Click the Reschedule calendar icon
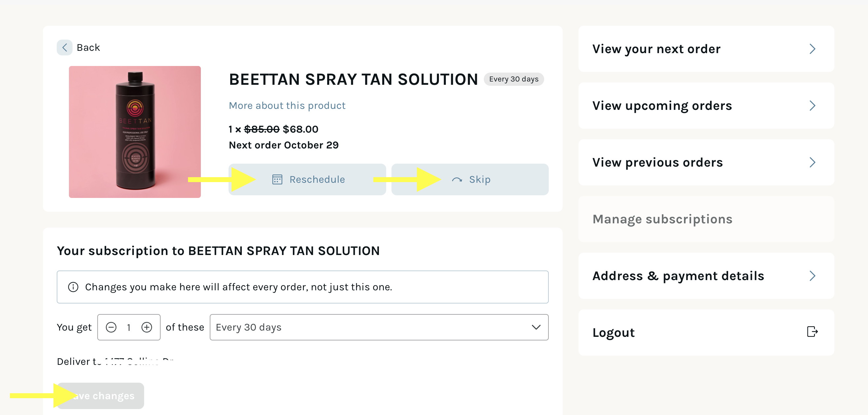 point(277,179)
